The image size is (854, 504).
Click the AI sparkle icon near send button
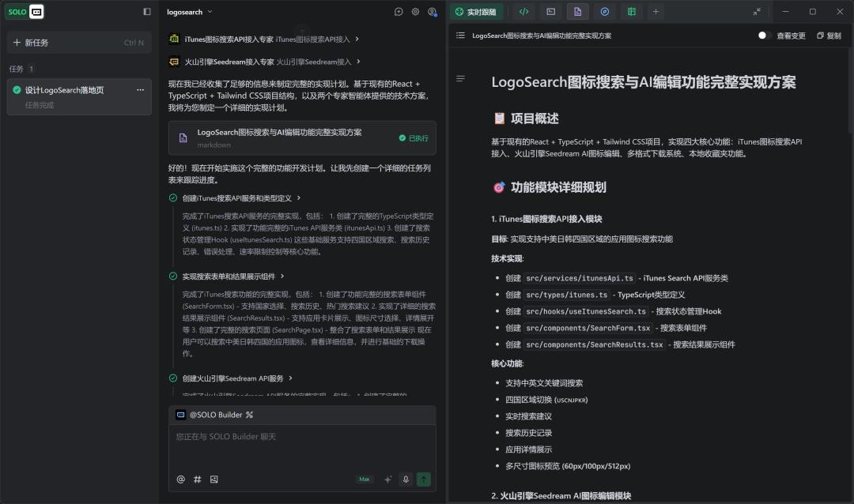click(x=387, y=478)
